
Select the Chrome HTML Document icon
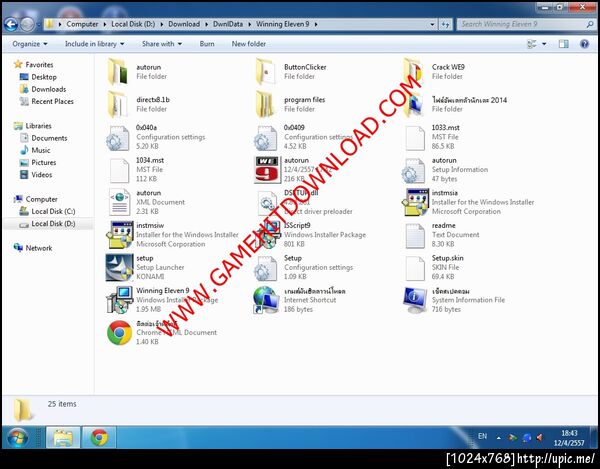[119, 333]
